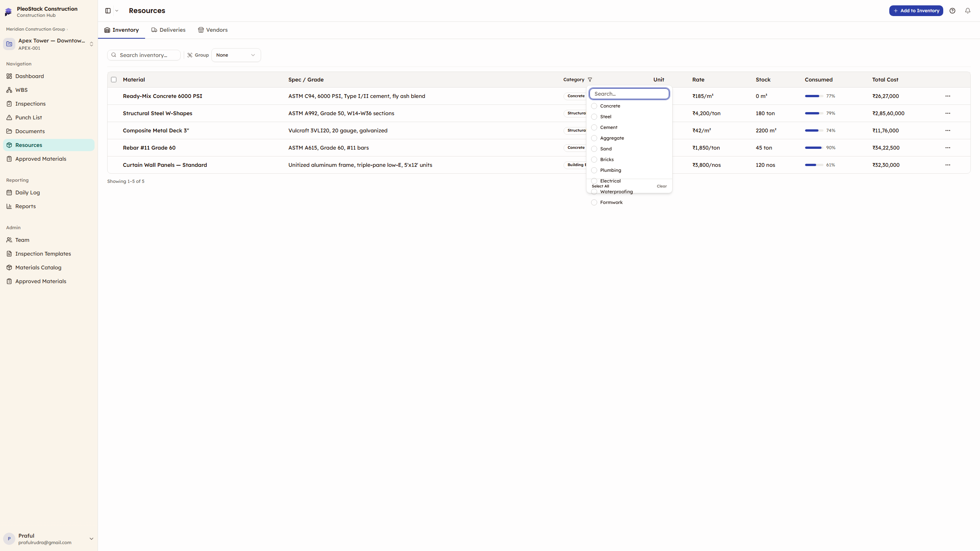This screenshot has height=551, width=980.
Task: Open Approved Materials under Admin
Action: 49,281
